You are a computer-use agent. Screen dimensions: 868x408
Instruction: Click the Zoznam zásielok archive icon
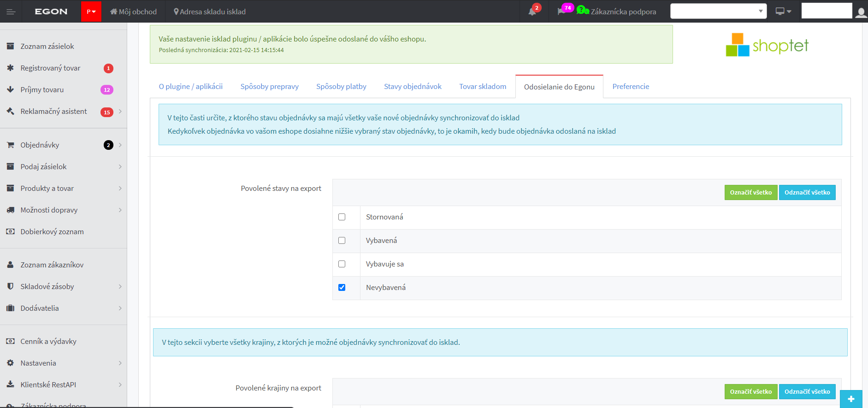[10, 46]
